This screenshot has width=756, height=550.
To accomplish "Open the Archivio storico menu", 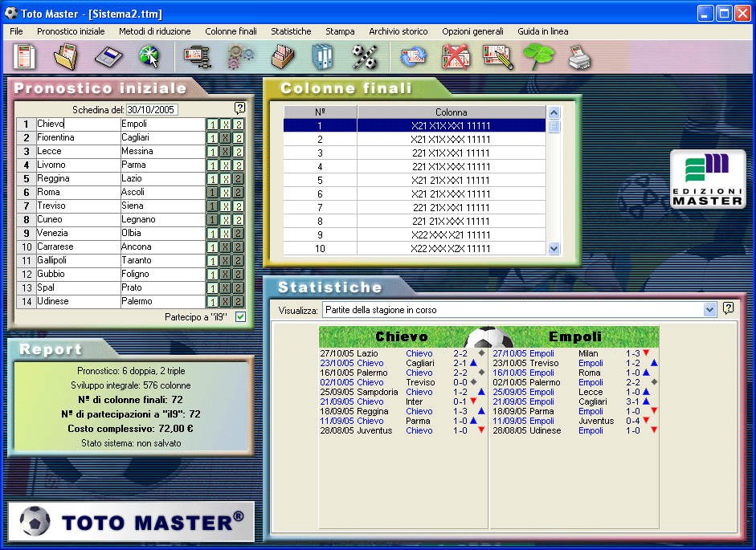I will 398,31.
